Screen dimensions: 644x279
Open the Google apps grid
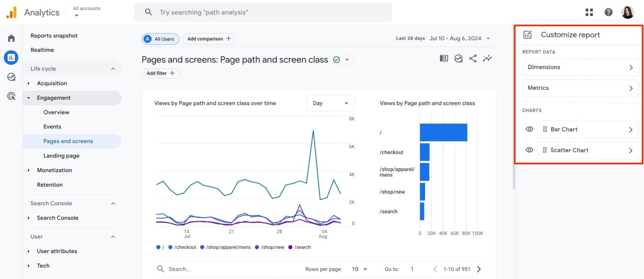(x=589, y=12)
